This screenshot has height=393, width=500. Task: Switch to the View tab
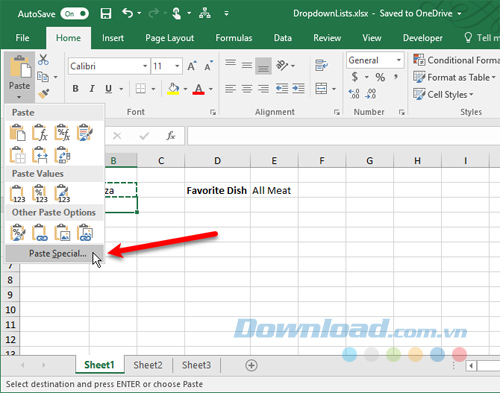coord(372,38)
